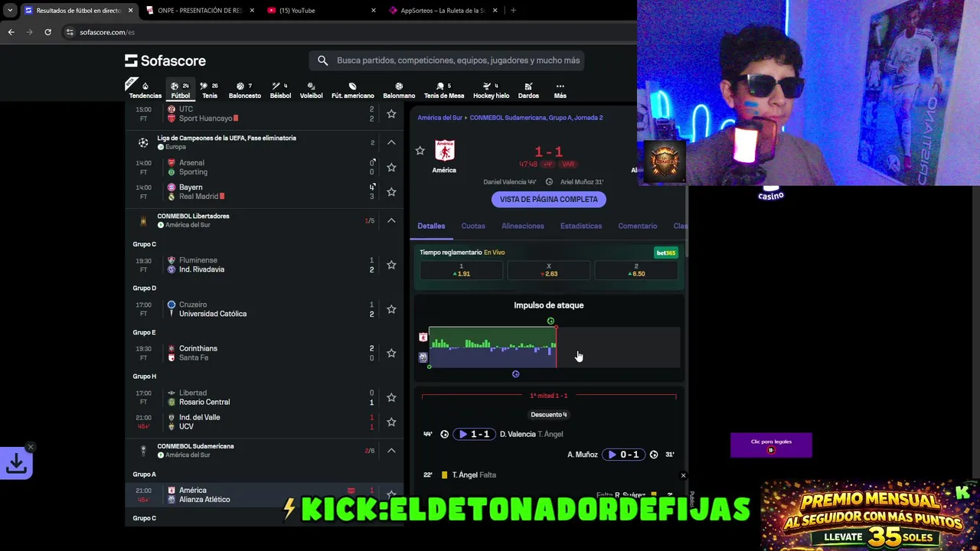Click the goal marker above momentum graph

tap(550, 321)
